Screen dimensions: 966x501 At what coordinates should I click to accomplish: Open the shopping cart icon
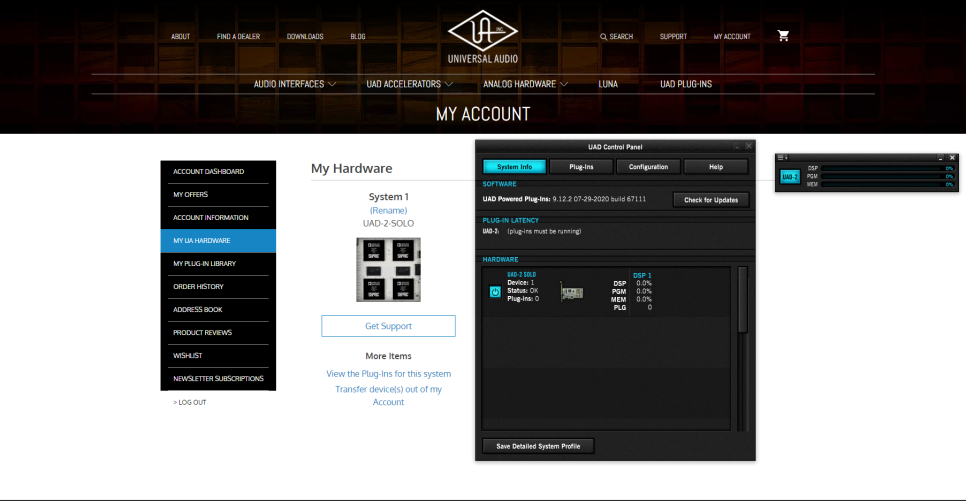783,36
